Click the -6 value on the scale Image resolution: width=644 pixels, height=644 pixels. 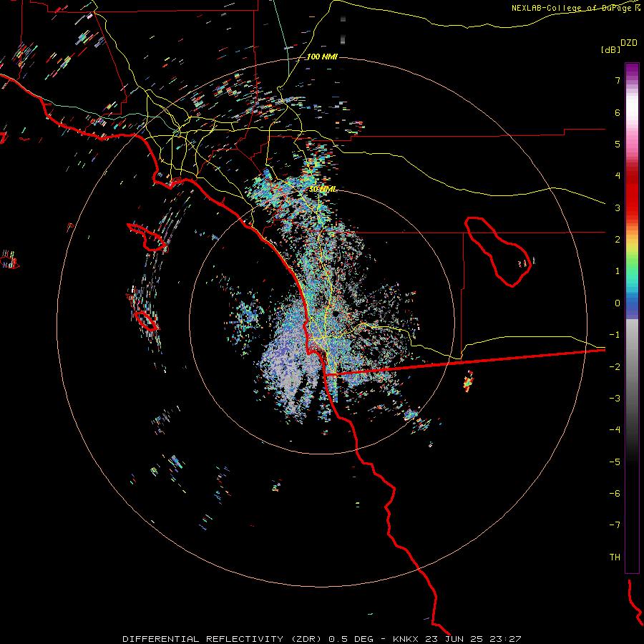coord(615,493)
